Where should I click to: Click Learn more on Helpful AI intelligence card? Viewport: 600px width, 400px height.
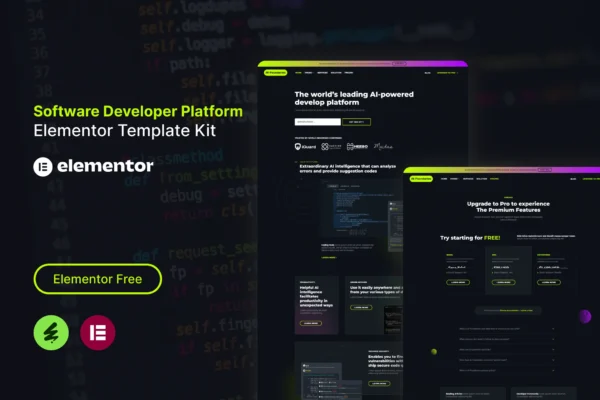coord(311,323)
